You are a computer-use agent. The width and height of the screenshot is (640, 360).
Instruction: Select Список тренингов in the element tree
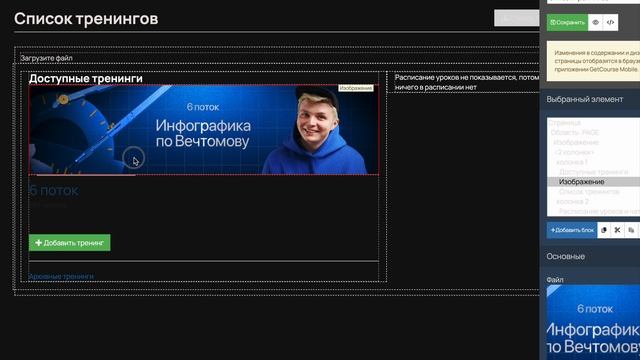(x=589, y=191)
